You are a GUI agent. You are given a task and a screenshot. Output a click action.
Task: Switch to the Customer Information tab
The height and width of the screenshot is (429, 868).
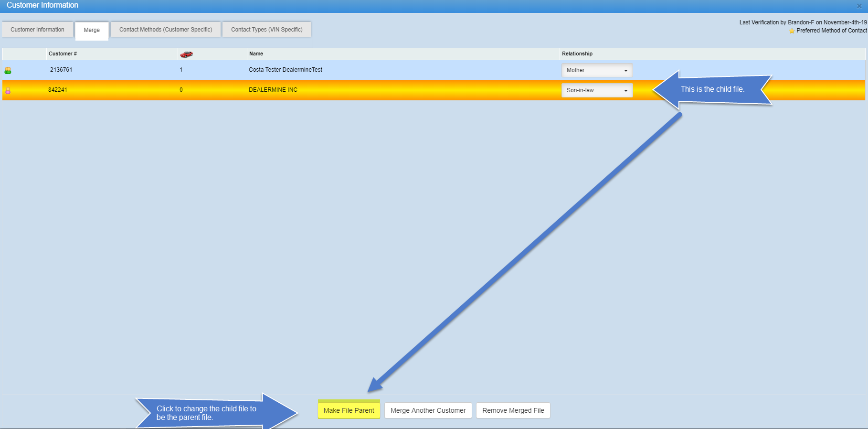pyautogui.click(x=37, y=30)
